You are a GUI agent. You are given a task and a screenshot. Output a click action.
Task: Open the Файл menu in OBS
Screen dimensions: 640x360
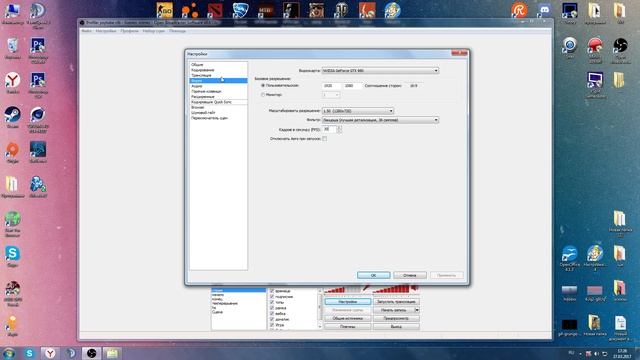(86, 31)
